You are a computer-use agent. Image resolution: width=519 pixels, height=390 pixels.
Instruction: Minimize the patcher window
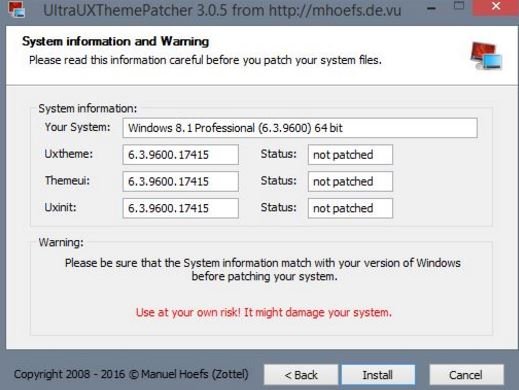432,8
